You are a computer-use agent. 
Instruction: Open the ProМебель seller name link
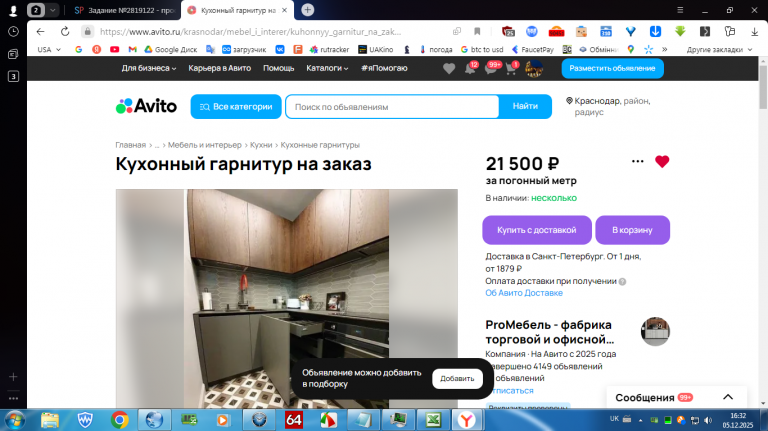click(x=549, y=332)
